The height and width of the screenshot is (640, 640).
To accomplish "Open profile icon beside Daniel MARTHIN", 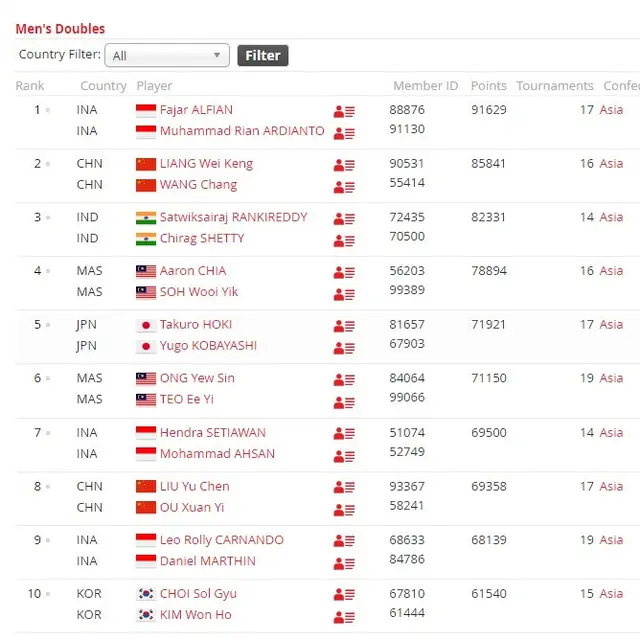I will pyautogui.click(x=344, y=564).
